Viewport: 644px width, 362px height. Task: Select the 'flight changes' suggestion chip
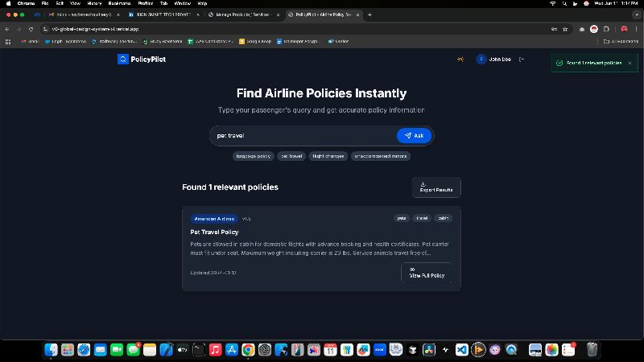[x=327, y=156]
